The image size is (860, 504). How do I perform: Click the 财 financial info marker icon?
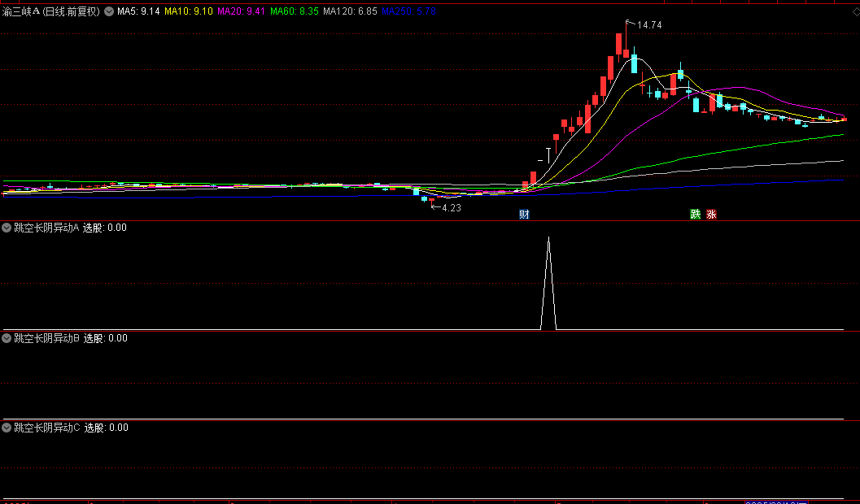click(524, 215)
